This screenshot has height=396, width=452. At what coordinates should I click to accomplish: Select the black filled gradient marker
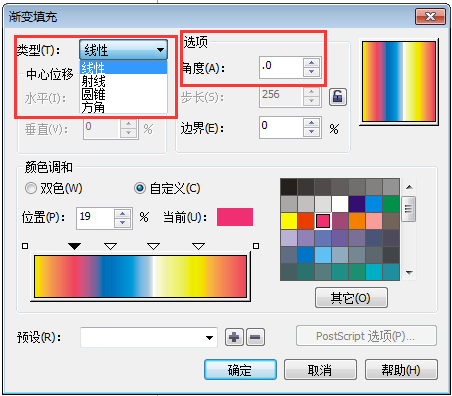coord(74,246)
